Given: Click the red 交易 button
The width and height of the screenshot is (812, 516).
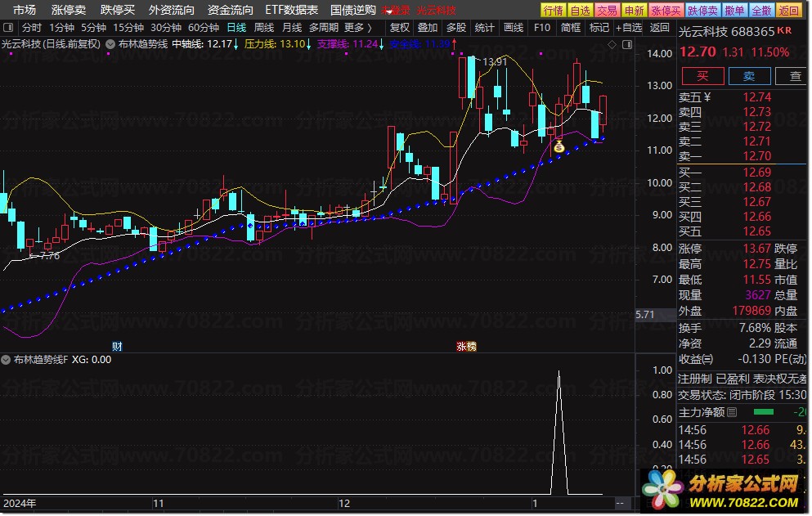Looking at the screenshot, I should pyautogui.click(x=607, y=11).
